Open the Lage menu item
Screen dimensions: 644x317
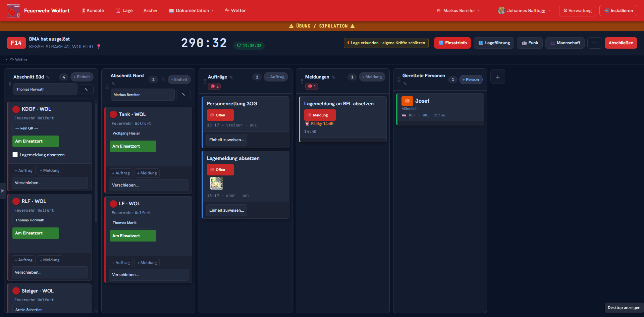[x=124, y=11]
